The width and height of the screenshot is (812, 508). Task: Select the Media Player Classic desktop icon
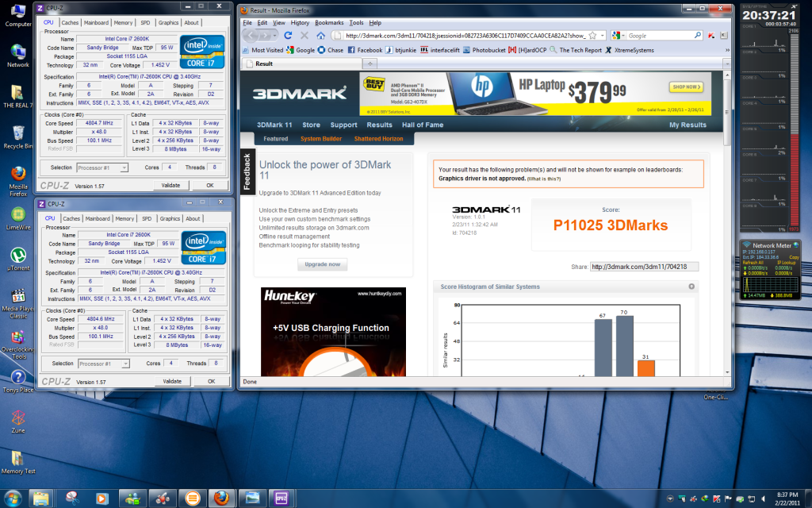18,304
